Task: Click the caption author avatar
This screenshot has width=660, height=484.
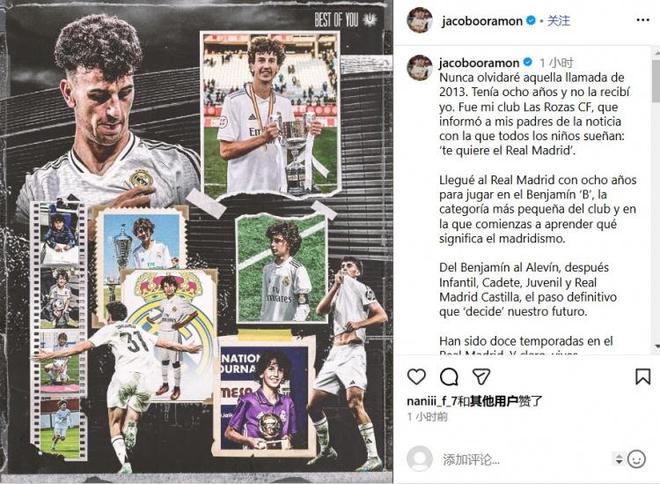Action: [x=420, y=67]
